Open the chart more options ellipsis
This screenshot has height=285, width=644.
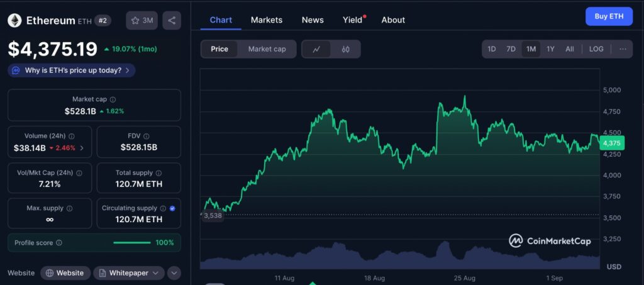click(623, 49)
